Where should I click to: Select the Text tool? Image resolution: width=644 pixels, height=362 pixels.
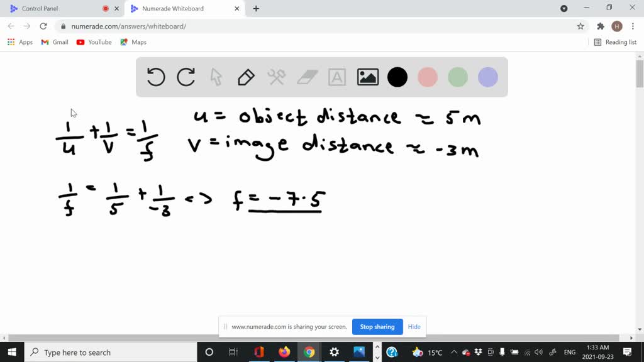click(x=336, y=77)
